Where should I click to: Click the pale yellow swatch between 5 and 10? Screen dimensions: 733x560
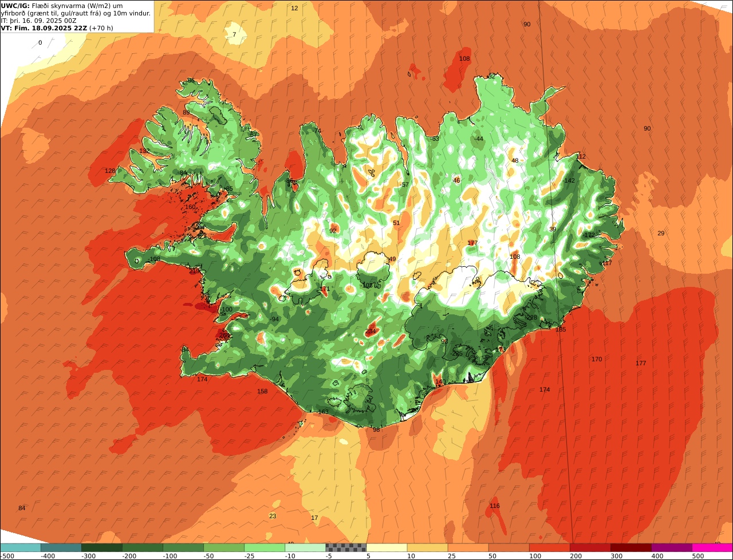click(x=387, y=547)
